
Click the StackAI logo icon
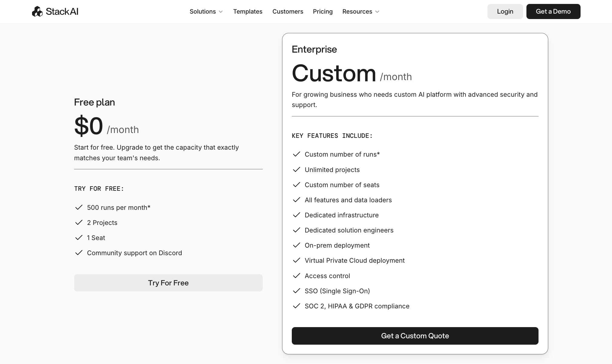pos(37,11)
